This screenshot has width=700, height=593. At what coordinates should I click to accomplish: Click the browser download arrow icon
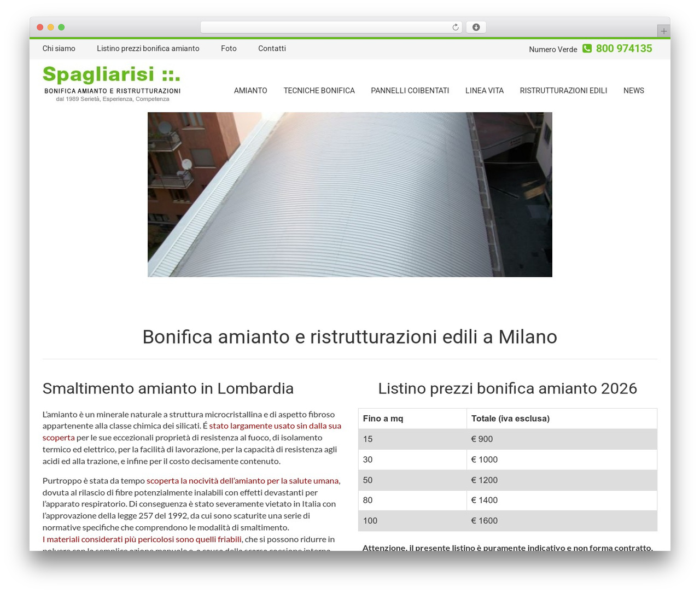(x=476, y=27)
